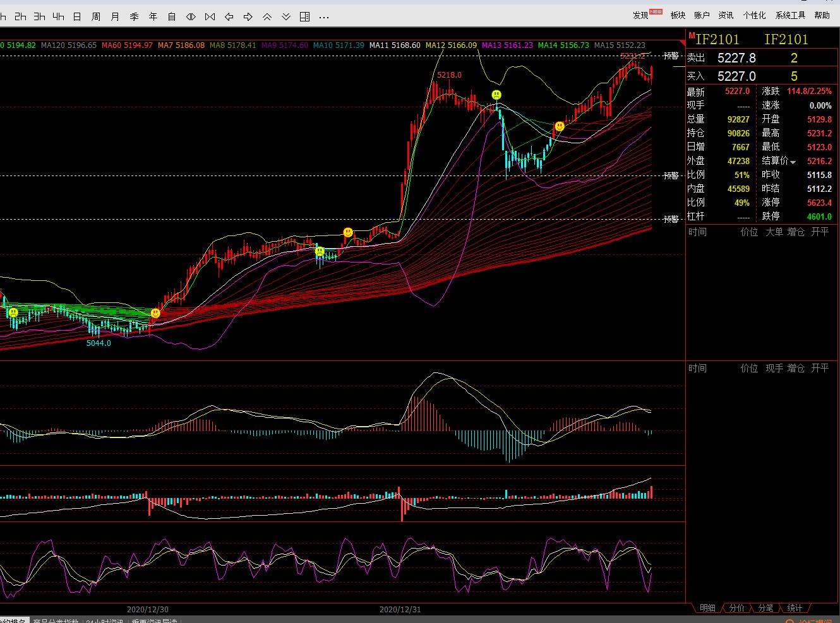Click the right arrow toolbar icon

pos(248,16)
